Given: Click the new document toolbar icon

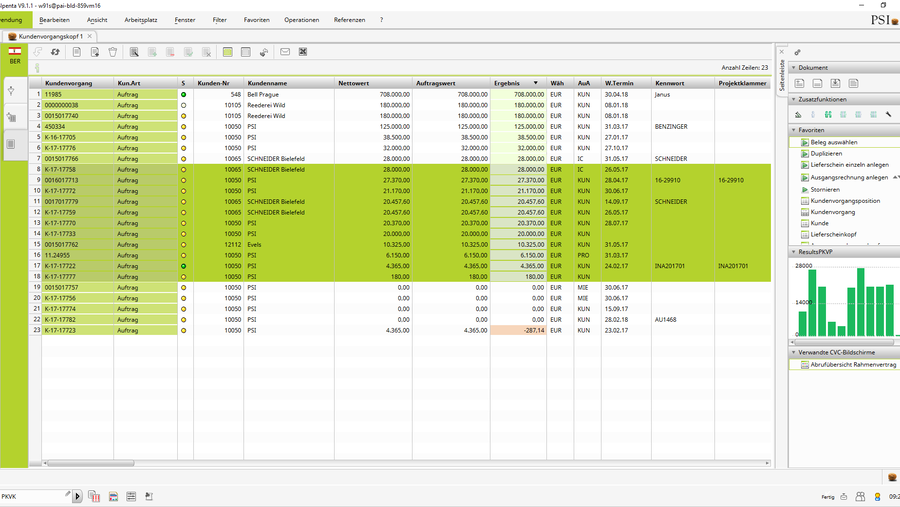Looking at the screenshot, I should [76, 52].
